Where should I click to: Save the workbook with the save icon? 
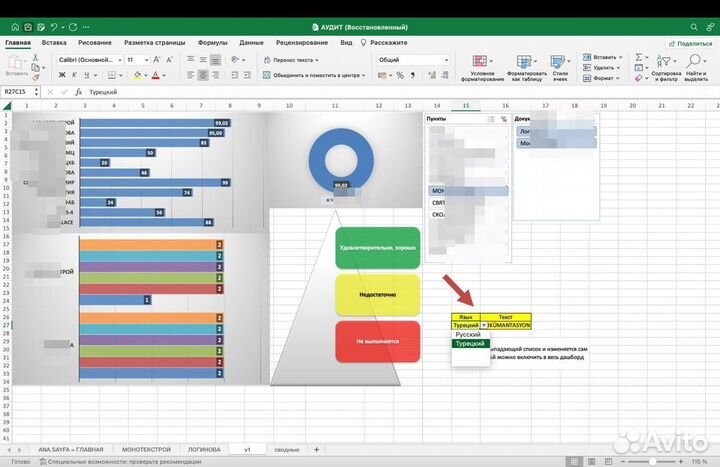click(x=28, y=28)
